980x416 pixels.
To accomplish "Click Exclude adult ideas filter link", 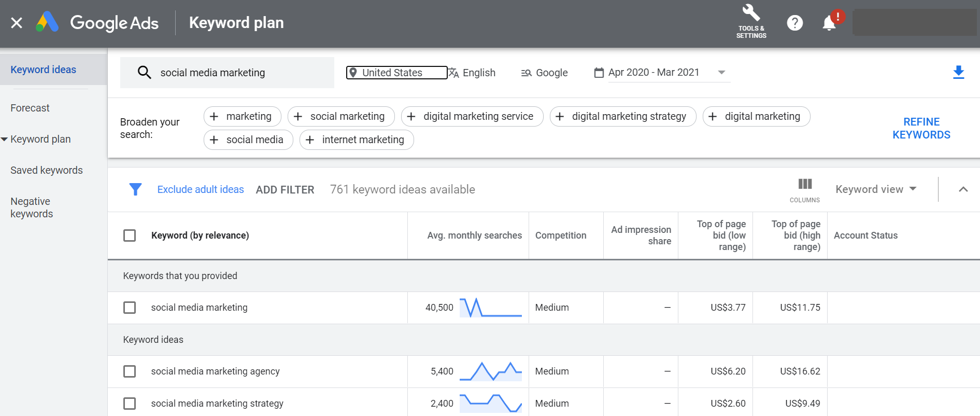I will (201, 189).
